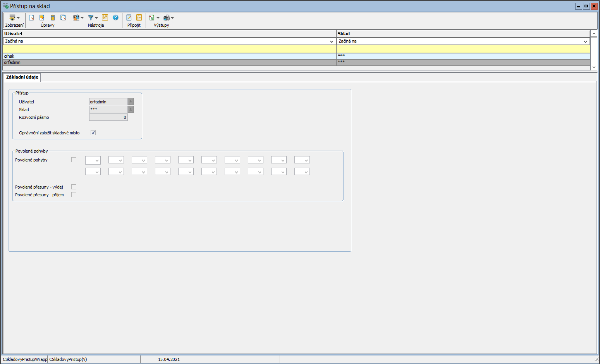This screenshot has height=364, width=600.
Task: Click the edit record icon
Action: point(42,18)
